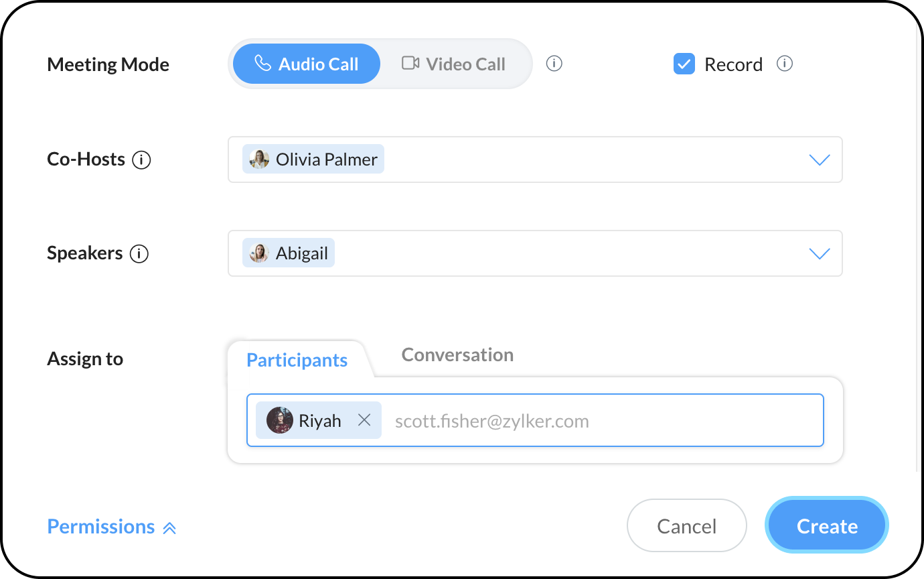Click the Co-Hosts info icon
This screenshot has height=579, width=924.
click(x=141, y=160)
